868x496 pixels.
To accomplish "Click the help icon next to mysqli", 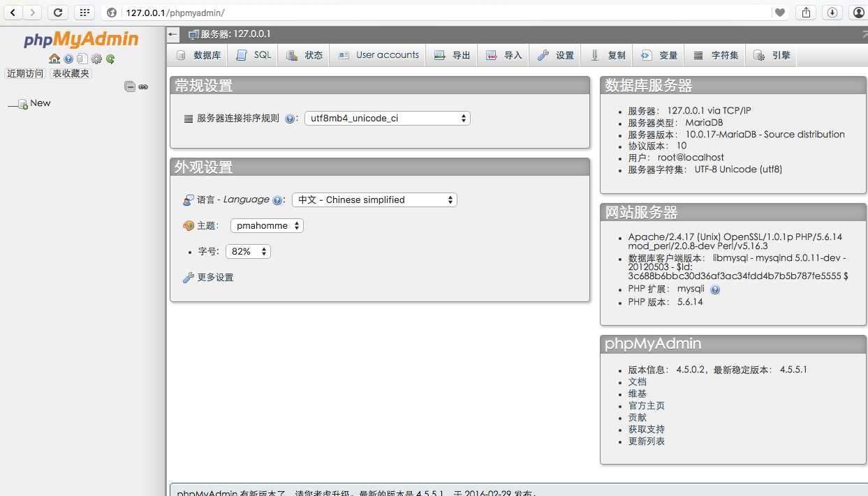I will 715,290.
